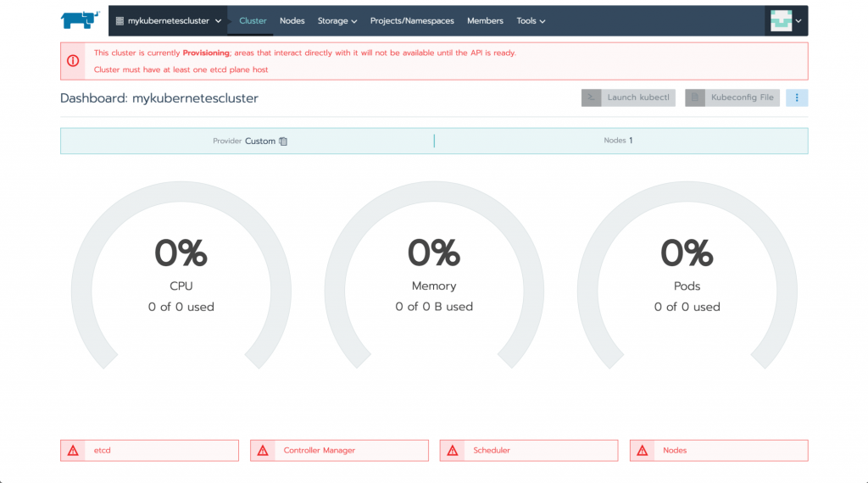Switch to the Nodes tab
Screen dimensions: 868x483
point(292,21)
